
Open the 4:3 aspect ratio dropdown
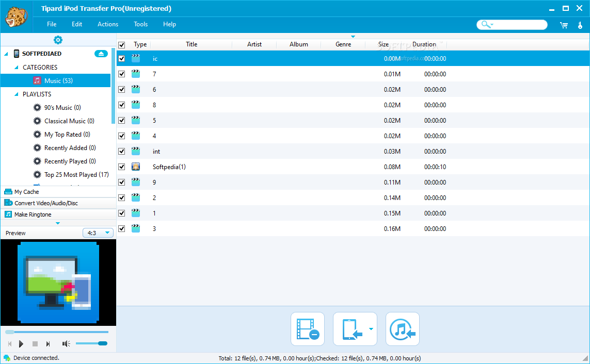pos(98,233)
